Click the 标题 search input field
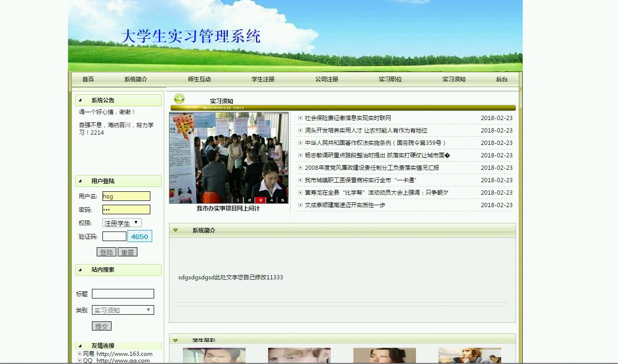618x364 pixels. [123, 294]
